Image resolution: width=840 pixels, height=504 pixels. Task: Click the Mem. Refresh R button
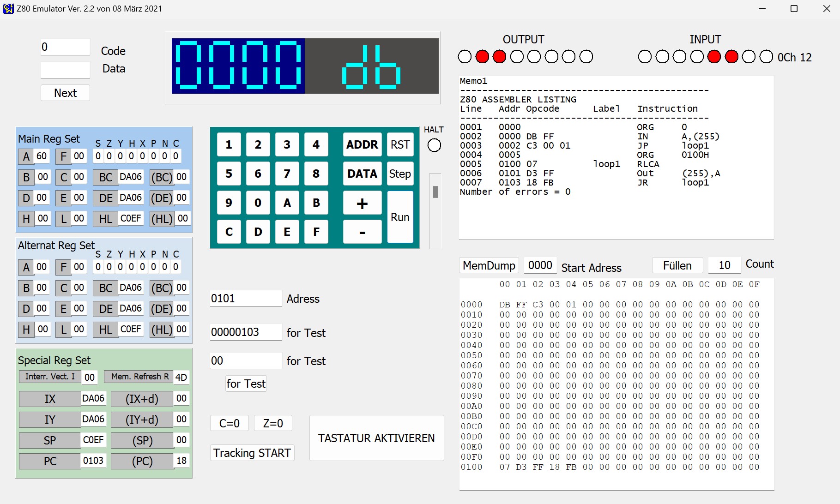point(139,377)
